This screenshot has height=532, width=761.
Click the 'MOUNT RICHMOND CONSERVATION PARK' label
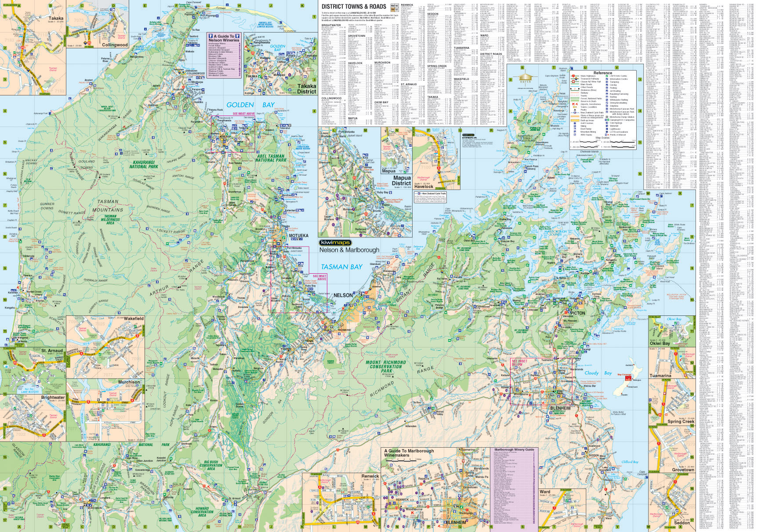[x=387, y=367]
